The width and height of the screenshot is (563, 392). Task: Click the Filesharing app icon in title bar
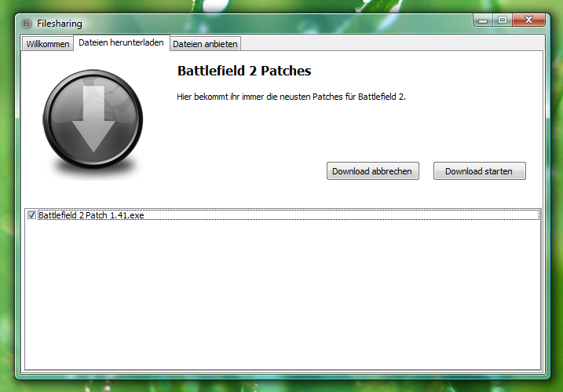[27, 24]
